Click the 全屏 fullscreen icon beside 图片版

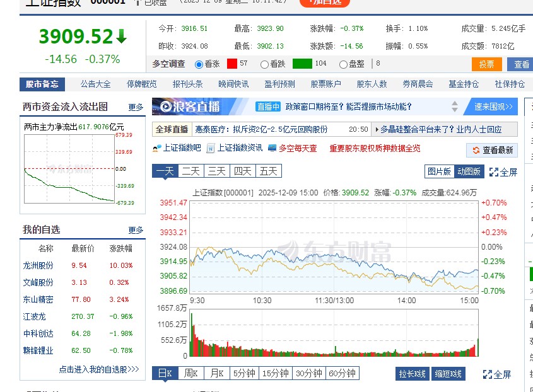[x=495, y=171]
